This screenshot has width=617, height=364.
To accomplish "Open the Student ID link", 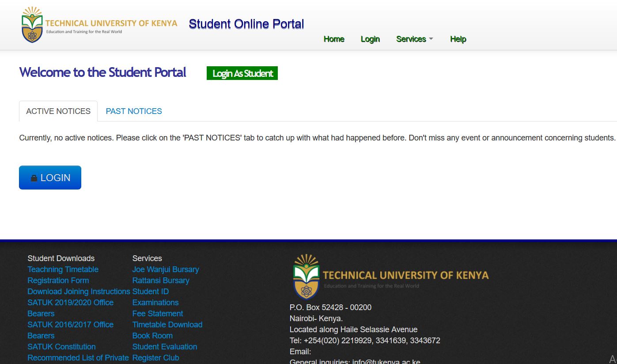I will [x=151, y=292].
